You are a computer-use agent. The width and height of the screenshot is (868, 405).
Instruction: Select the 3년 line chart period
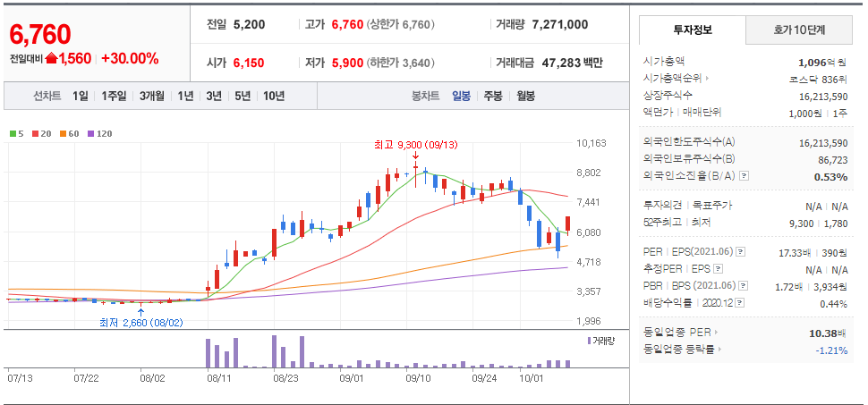(x=214, y=96)
